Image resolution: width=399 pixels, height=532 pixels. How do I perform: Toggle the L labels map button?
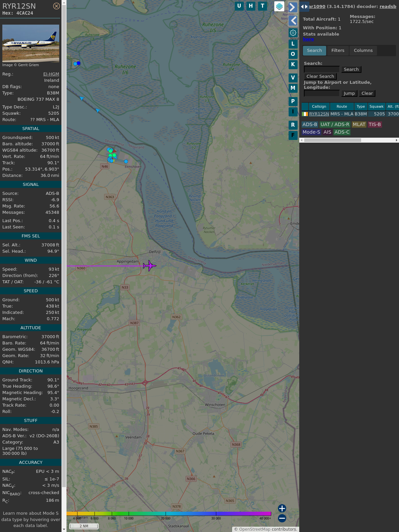click(293, 44)
